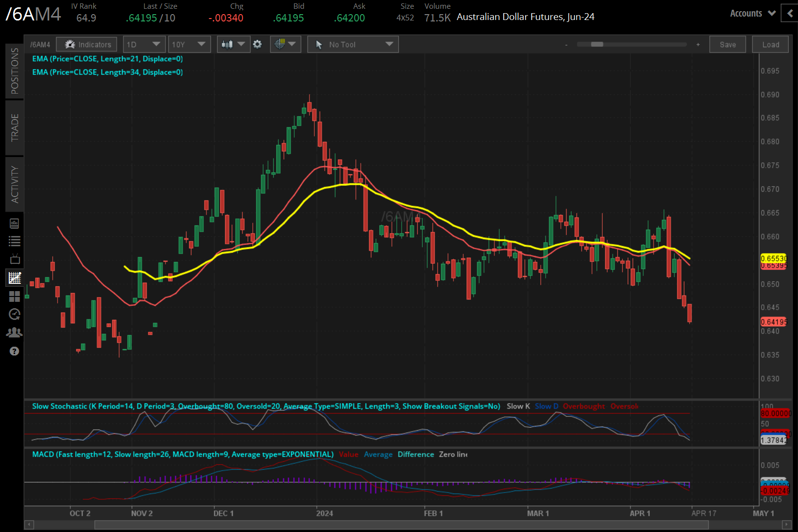This screenshot has width=798, height=532.
Task: Open the help question mark icon
Action: [15, 351]
